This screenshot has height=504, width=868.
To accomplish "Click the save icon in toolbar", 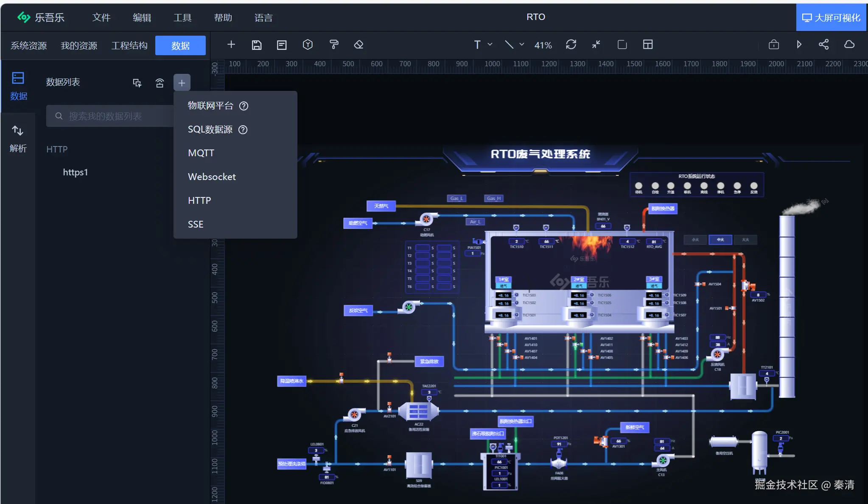I will pyautogui.click(x=256, y=45).
